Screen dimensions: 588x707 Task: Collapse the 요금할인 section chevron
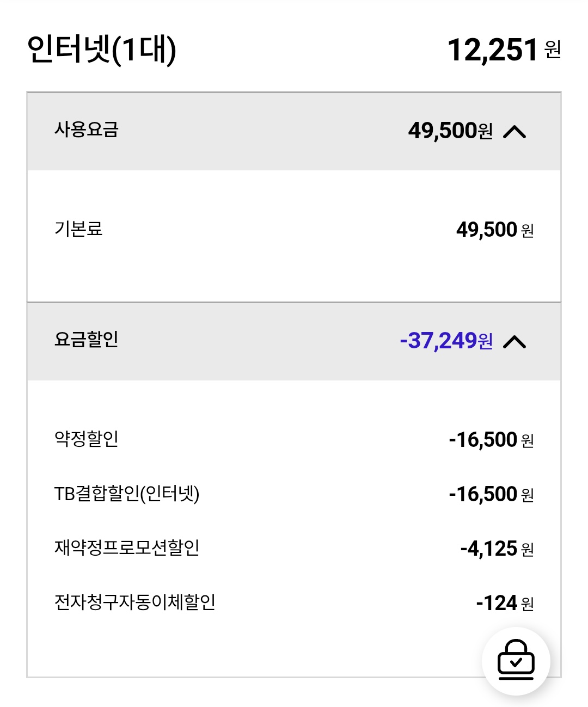click(x=514, y=341)
